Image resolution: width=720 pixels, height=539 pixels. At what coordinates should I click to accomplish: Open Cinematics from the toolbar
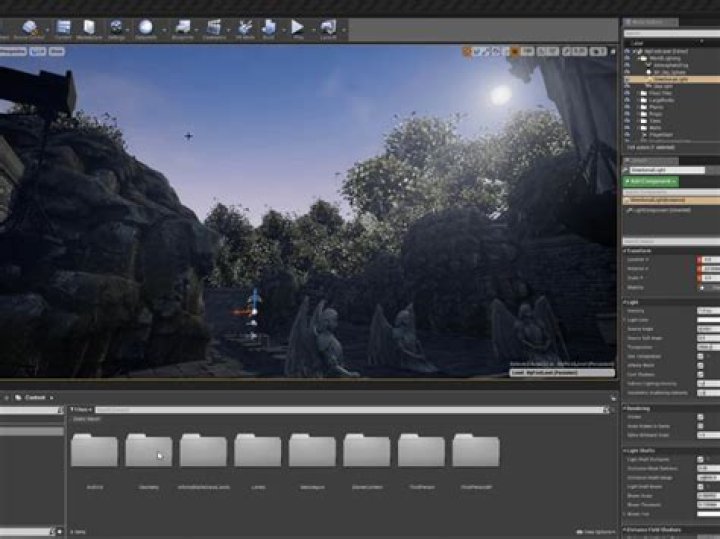[214, 28]
